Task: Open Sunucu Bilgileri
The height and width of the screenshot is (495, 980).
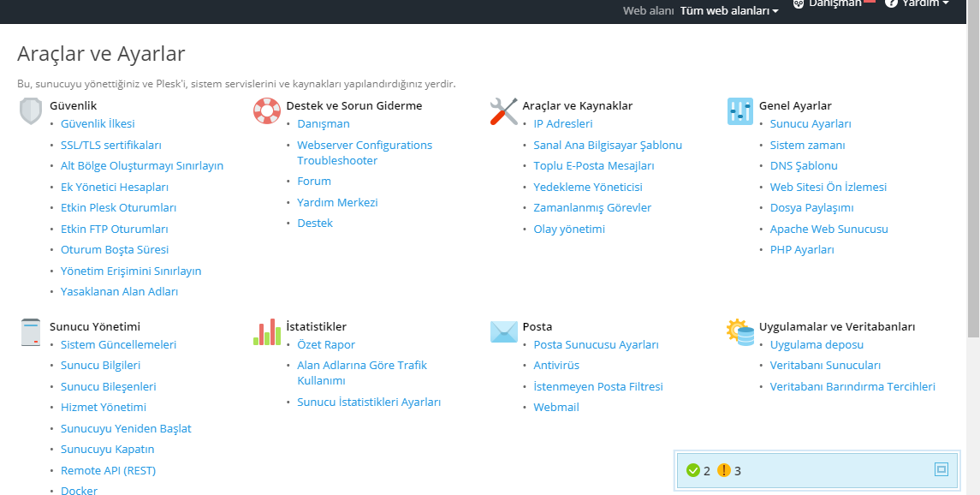Action: tap(101, 365)
